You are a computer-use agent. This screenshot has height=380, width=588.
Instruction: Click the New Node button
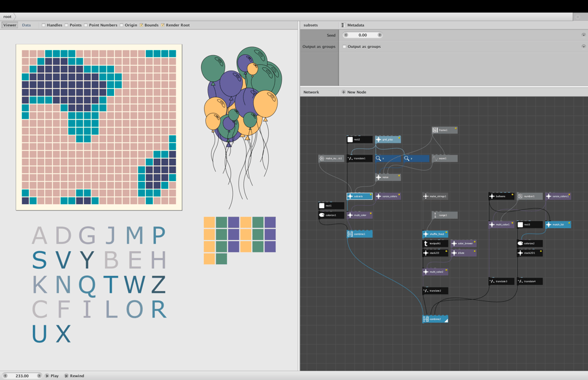click(354, 92)
